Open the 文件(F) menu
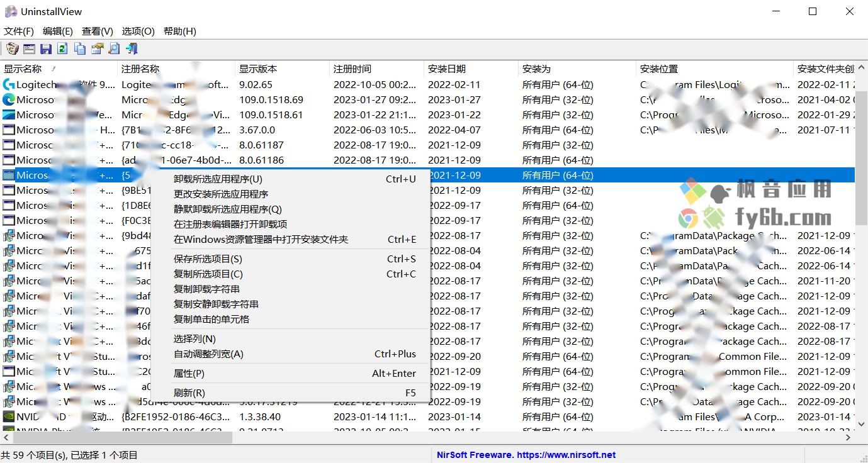 19,31
